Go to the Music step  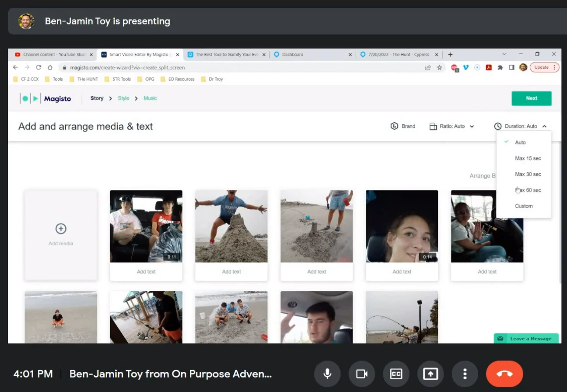coord(150,98)
